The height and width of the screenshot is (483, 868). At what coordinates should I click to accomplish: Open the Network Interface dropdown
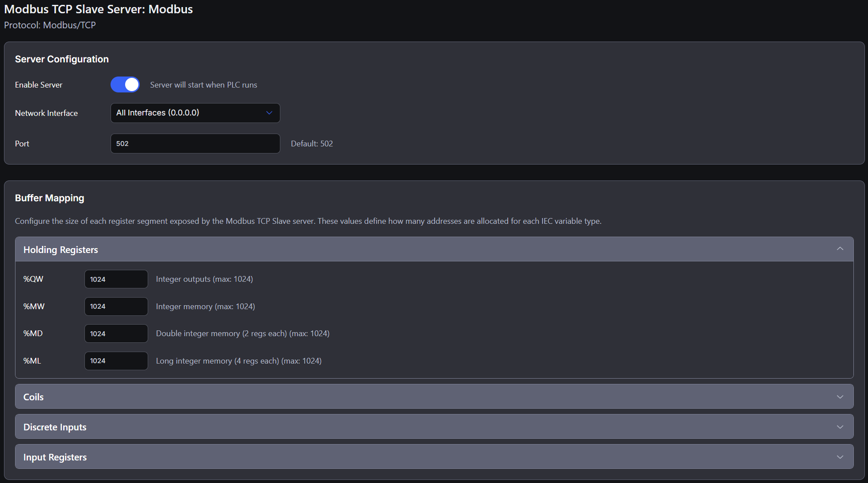[195, 113]
